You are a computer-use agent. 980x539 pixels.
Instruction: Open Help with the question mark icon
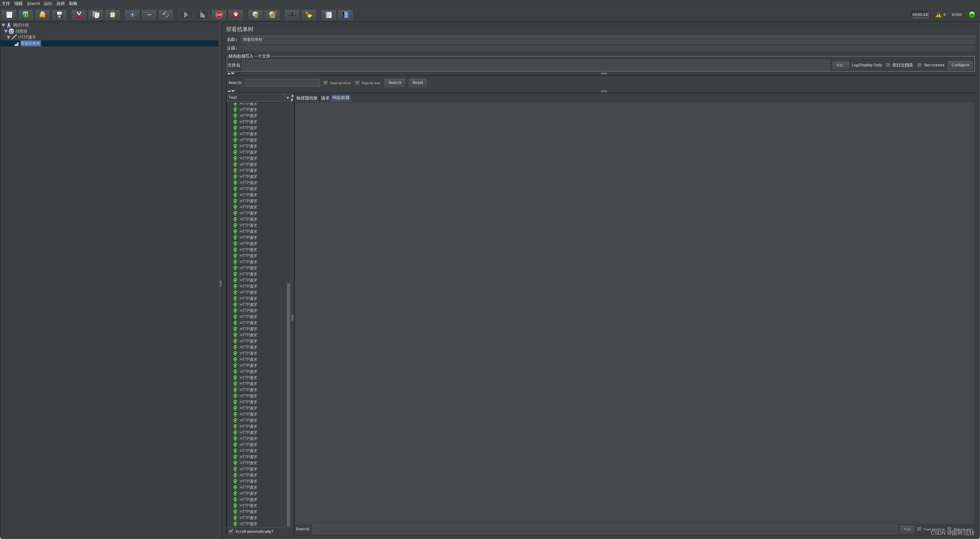coord(345,15)
